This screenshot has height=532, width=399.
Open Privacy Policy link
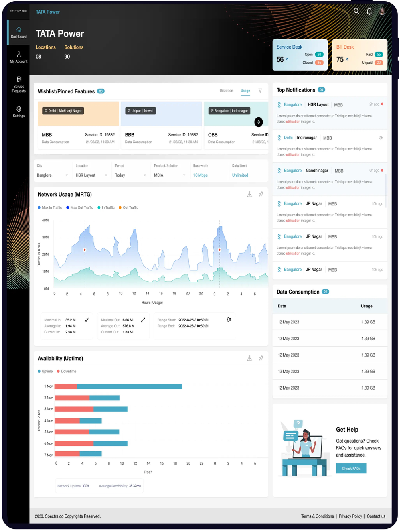350,516
